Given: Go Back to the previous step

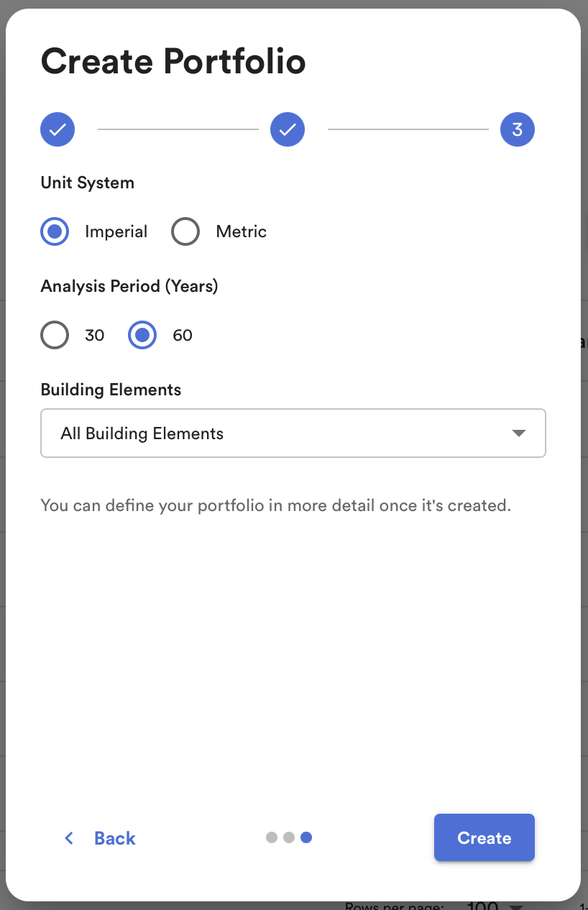Looking at the screenshot, I should 100,838.
